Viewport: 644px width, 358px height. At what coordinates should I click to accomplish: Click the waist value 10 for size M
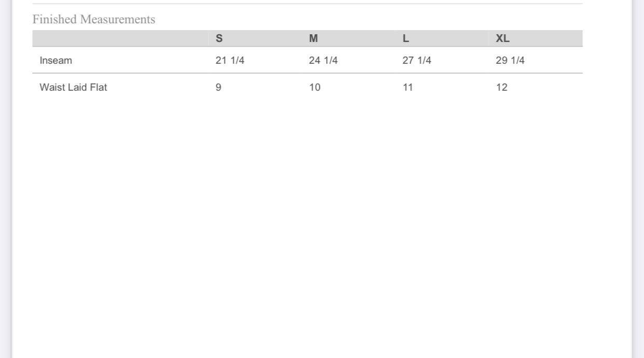[x=315, y=87]
